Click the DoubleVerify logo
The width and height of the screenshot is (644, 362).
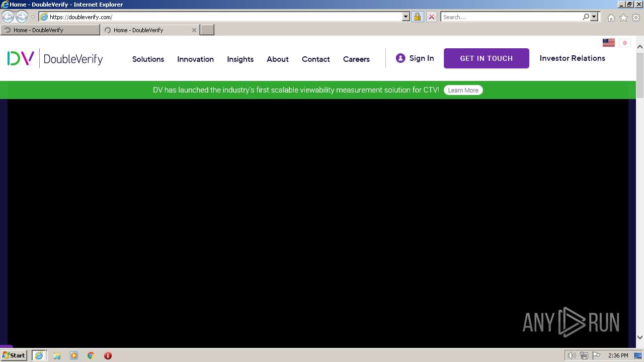[x=55, y=58]
